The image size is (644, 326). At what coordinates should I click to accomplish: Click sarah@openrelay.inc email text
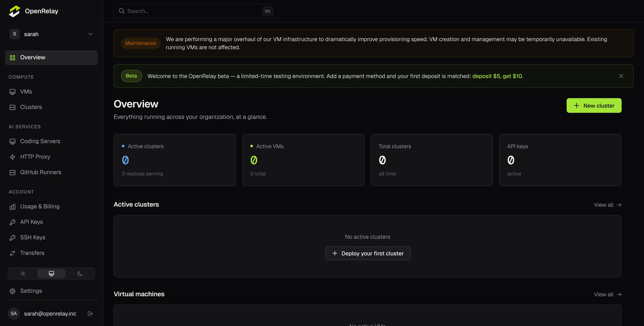pos(50,314)
